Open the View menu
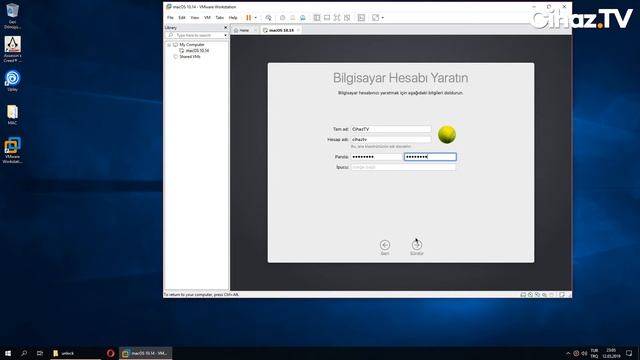Screen dimensions: 640x360 coord(195,18)
